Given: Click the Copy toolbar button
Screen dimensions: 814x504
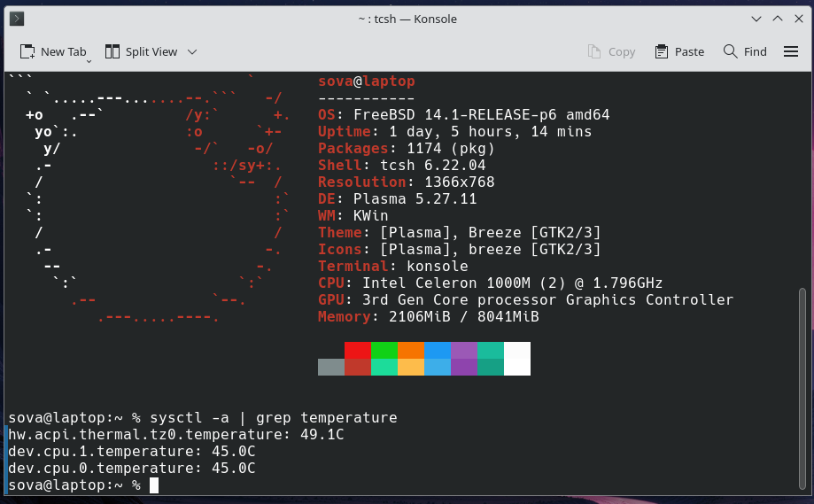Looking at the screenshot, I should (x=611, y=52).
